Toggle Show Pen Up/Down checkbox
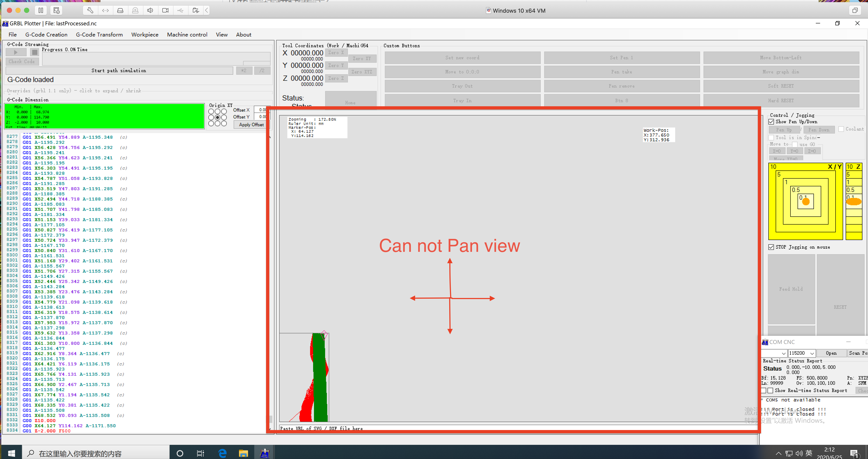868x459 pixels. [771, 122]
